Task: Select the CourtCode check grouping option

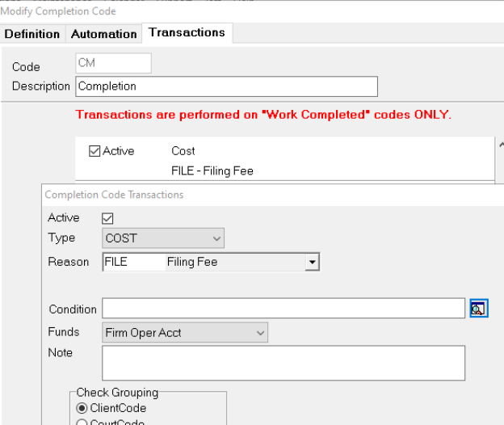Action: (x=82, y=423)
